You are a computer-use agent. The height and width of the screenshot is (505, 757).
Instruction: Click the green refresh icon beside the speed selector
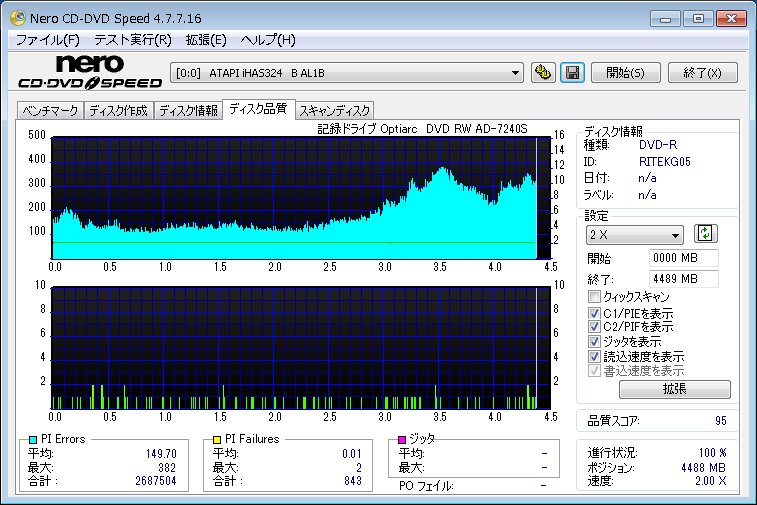(705, 234)
